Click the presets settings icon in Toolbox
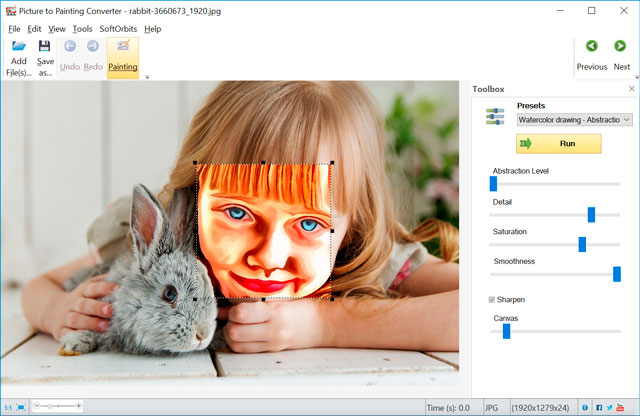Image resolution: width=640 pixels, height=416 pixels. point(495,118)
